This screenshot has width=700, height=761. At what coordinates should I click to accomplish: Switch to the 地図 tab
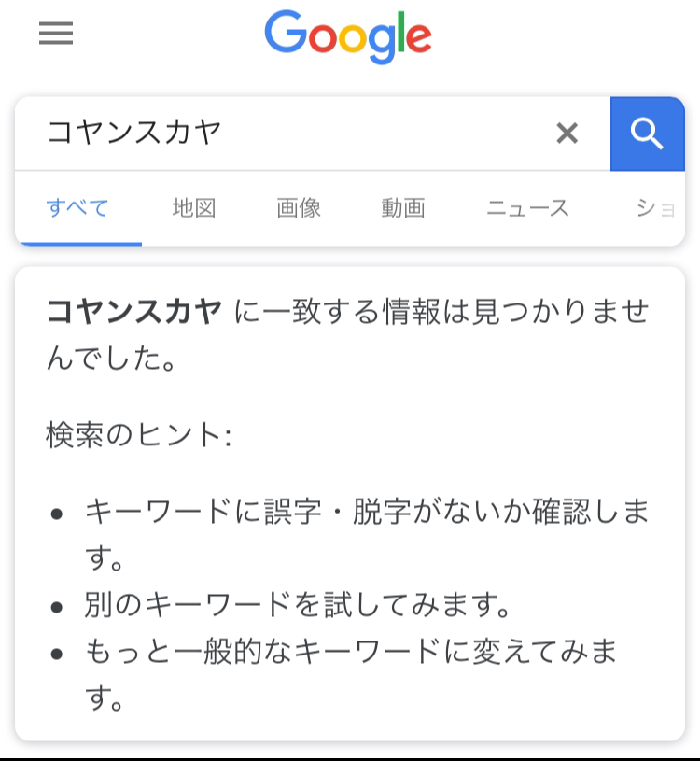coord(194,208)
